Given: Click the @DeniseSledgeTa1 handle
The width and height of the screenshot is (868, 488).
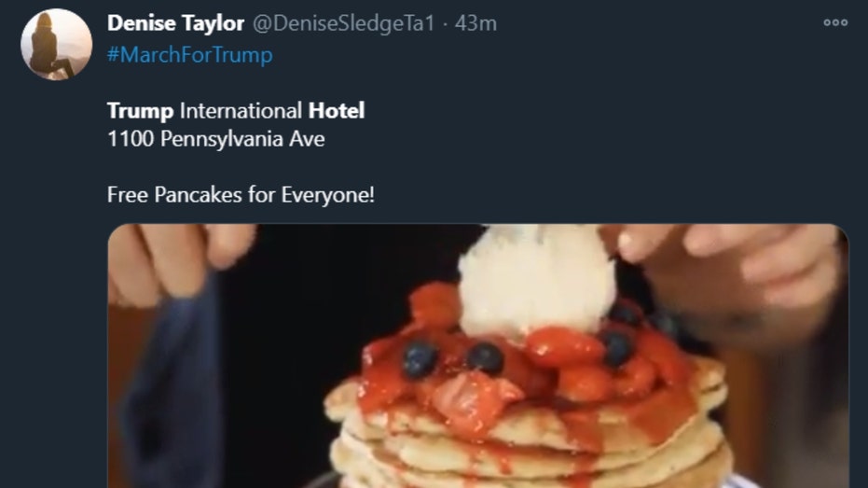Looking at the screenshot, I should pos(344,23).
